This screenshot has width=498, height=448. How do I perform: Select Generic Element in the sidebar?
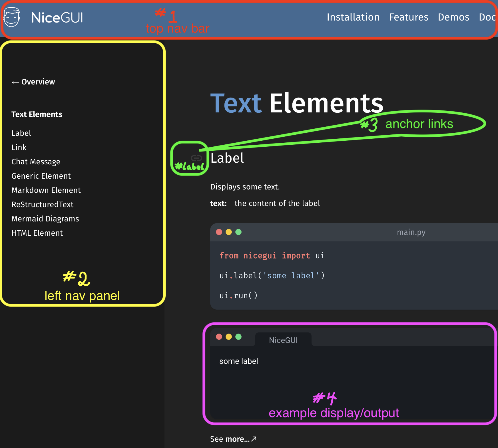pos(41,176)
